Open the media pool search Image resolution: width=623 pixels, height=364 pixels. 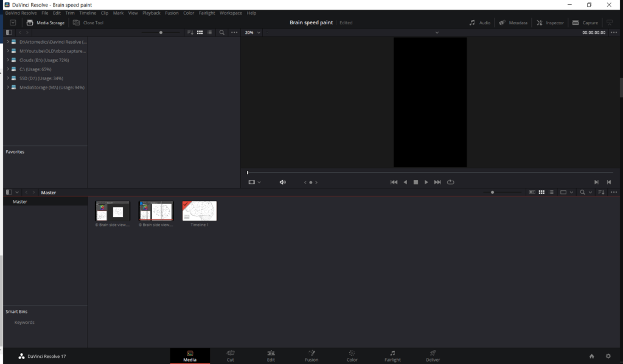tap(582, 191)
